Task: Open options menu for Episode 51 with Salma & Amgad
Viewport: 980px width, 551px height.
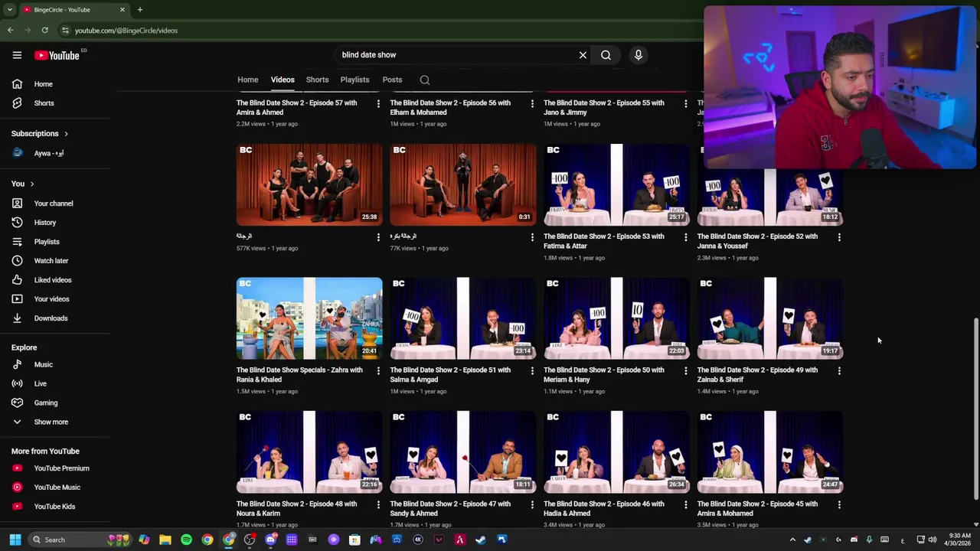Action: (x=532, y=370)
